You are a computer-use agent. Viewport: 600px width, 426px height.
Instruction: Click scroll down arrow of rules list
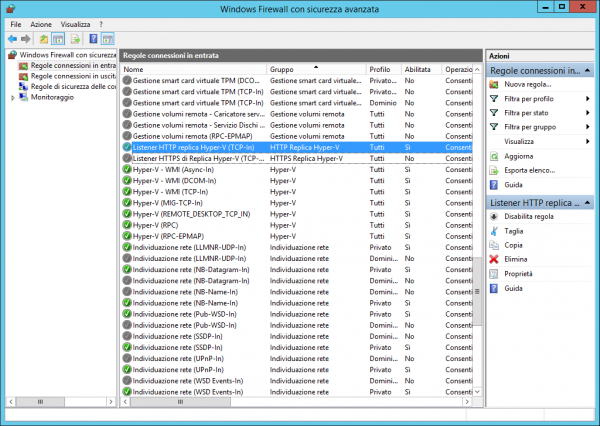477,392
